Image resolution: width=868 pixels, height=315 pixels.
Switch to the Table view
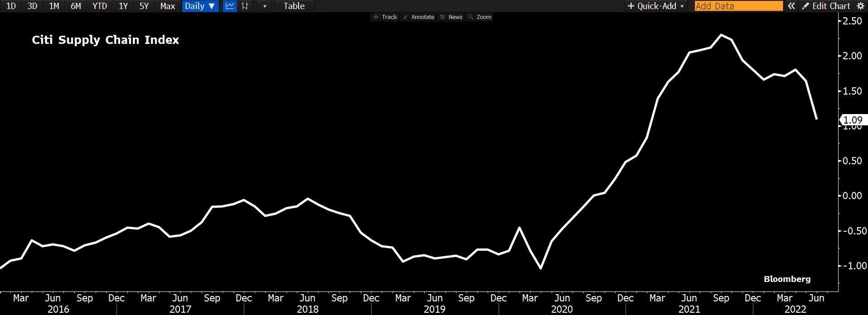point(294,6)
